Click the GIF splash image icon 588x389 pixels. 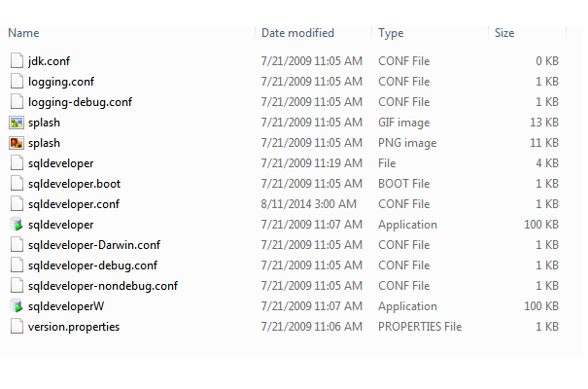16,123
